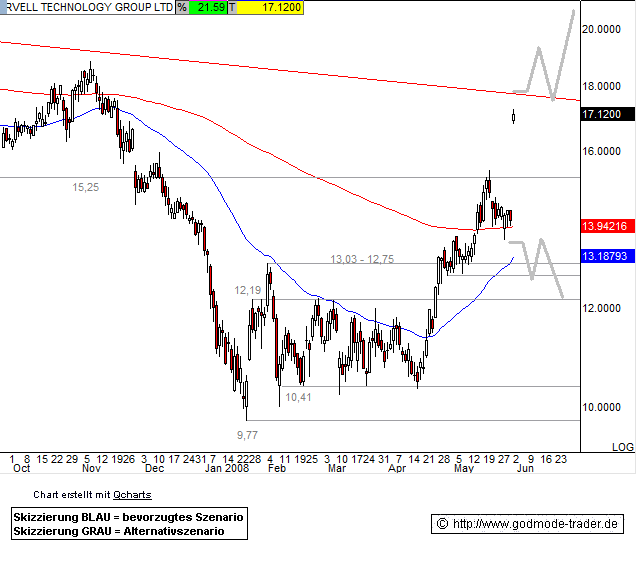Click the 20.0000 price axis label
Screen dimensions: 636x565
pos(600,30)
